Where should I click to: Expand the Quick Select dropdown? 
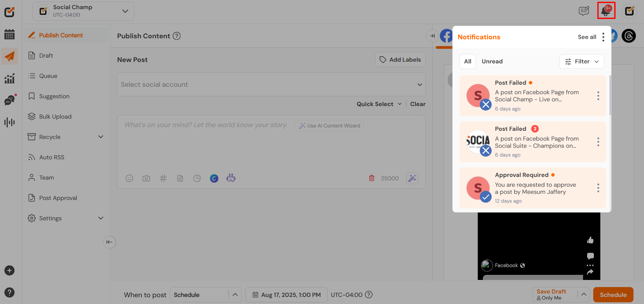(x=379, y=104)
